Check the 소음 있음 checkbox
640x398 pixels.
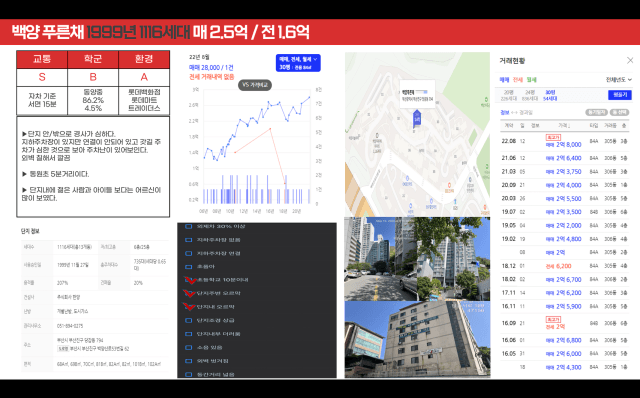[189, 347]
